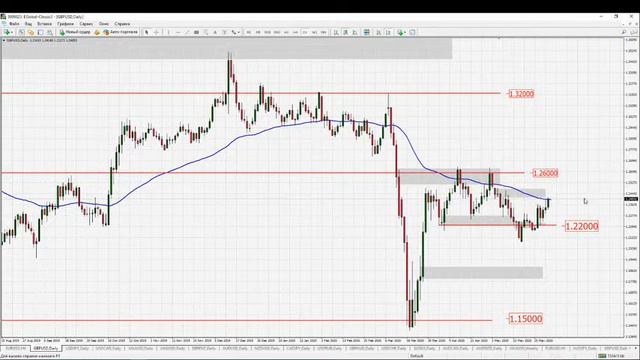Switch to the CADJPY,Daily chart tab
The image size is (640, 360).
click(x=298, y=349)
